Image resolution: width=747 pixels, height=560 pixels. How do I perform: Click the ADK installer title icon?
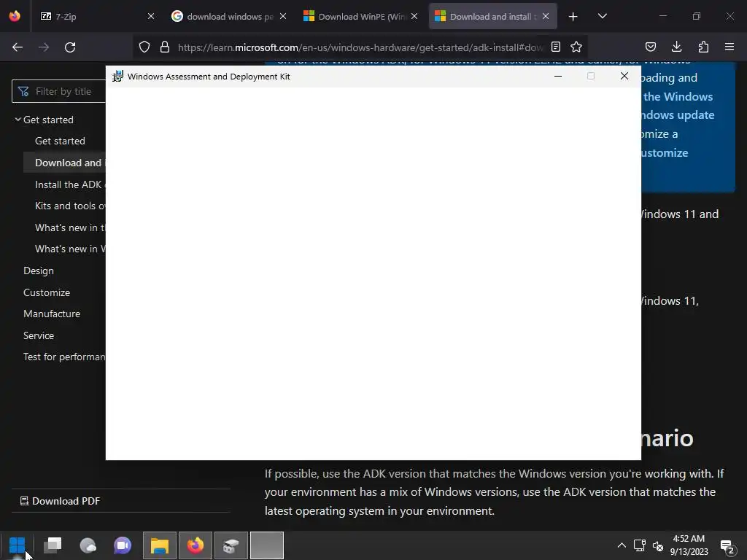117,76
